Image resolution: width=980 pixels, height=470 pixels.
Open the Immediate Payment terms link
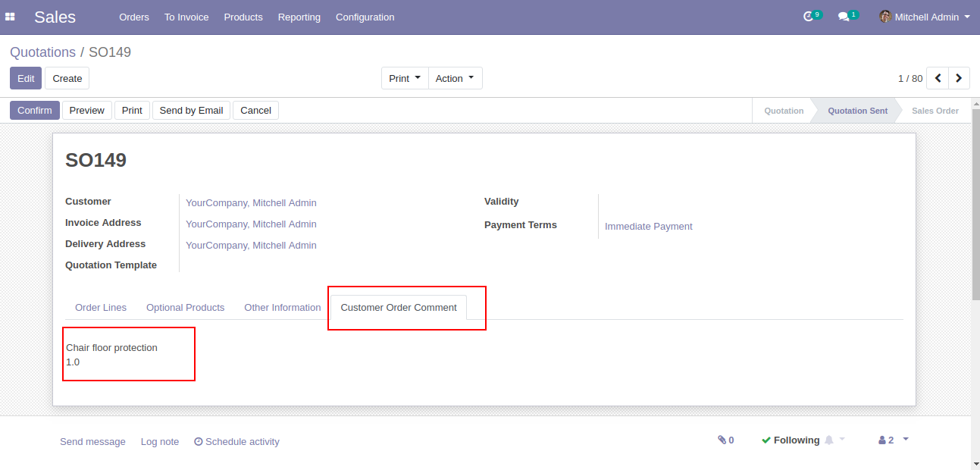click(x=649, y=226)
